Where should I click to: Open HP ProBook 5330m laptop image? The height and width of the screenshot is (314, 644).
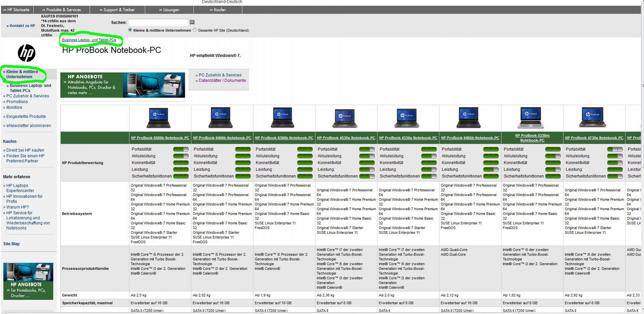click(x=531, y=118)
